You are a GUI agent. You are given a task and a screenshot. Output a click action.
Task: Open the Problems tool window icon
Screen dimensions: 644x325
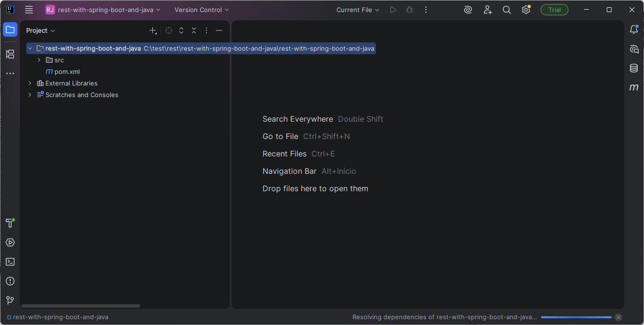pos(10,281)
